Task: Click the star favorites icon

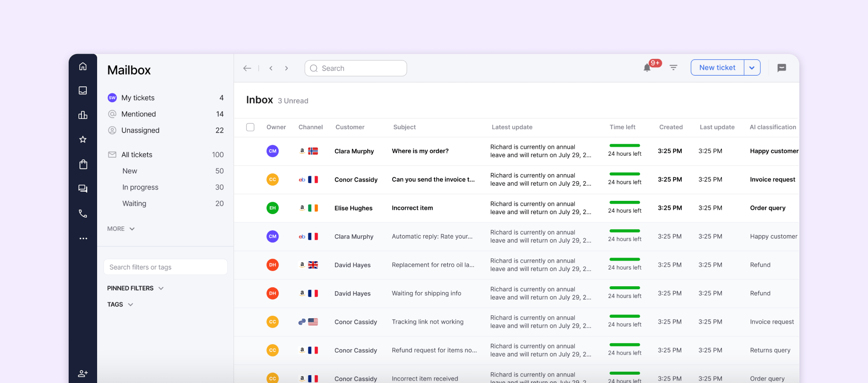Action: tap(83, 139)
